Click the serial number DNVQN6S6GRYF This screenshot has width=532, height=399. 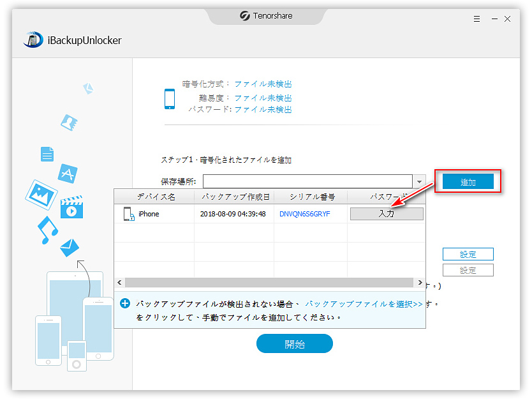[305, 214]
